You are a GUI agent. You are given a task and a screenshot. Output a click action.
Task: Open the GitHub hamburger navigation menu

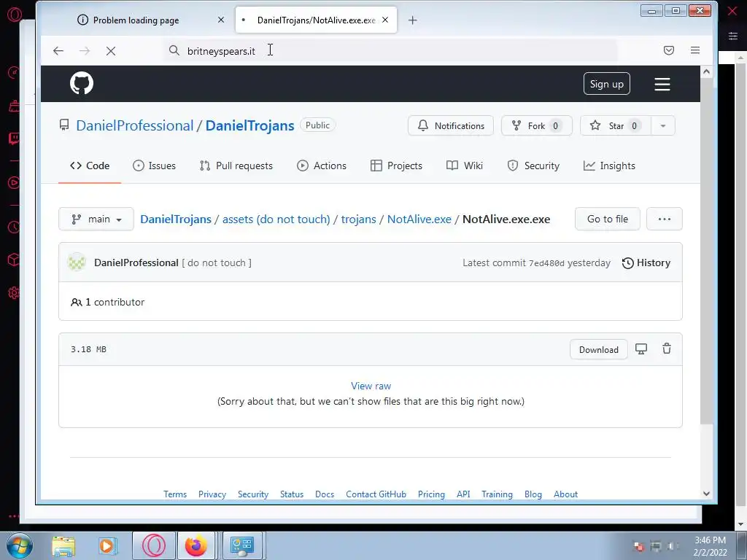(x=662, y=85)
